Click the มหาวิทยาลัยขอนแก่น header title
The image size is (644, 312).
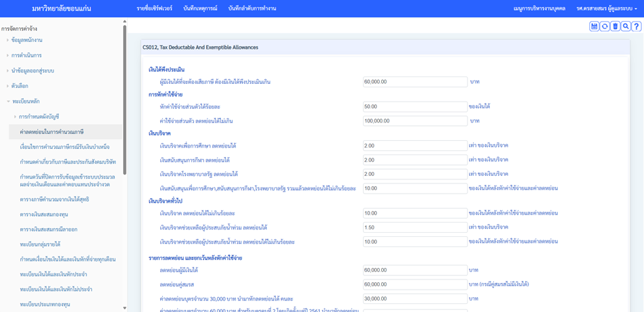pos(61,8)
